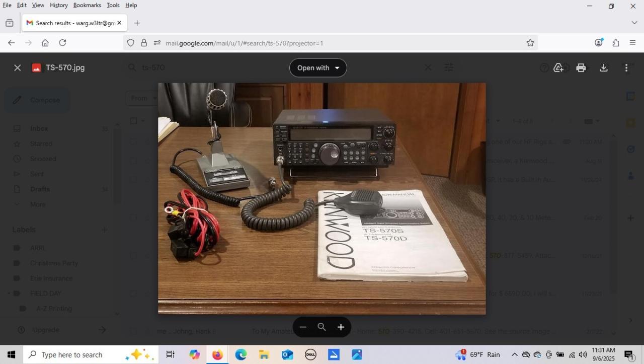The image size is (644, 364).
Task: Go to the browser home page
Action: (x=45, y=43)
